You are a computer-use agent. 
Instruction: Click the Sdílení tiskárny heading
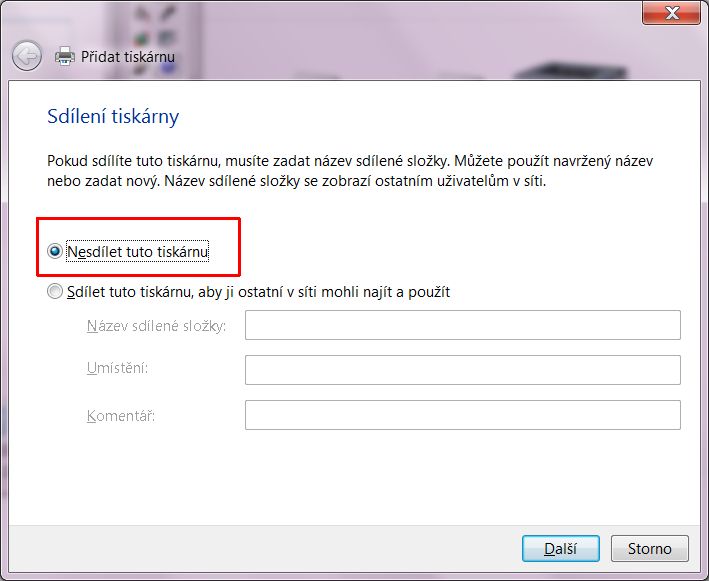pyautogui.click(x=113, y=117)
